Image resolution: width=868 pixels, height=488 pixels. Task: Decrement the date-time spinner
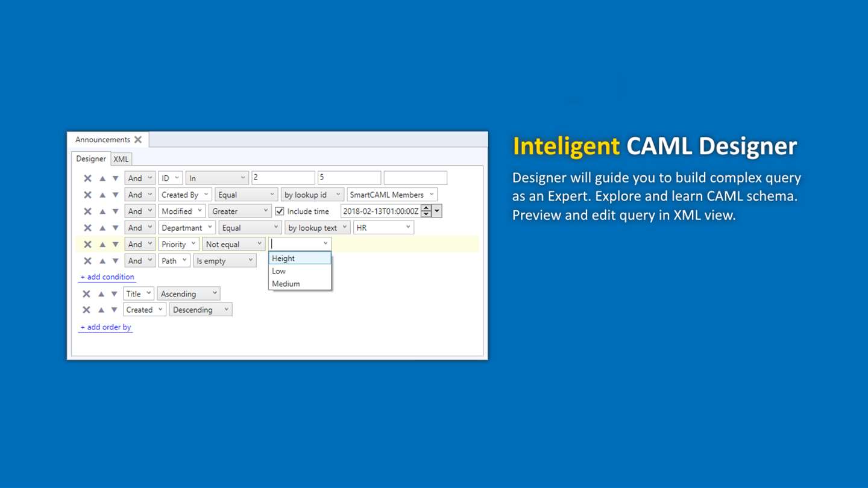[x=426, y=214]
